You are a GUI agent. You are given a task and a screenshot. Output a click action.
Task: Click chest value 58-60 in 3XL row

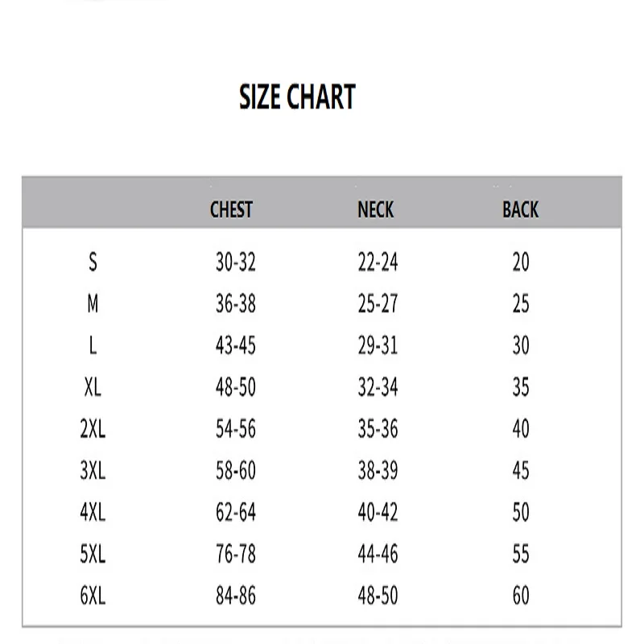tap(235, 471)
